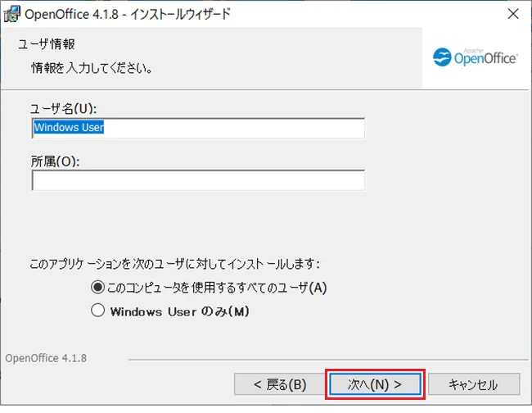Click 情報を入力してください text

(92, 68)
